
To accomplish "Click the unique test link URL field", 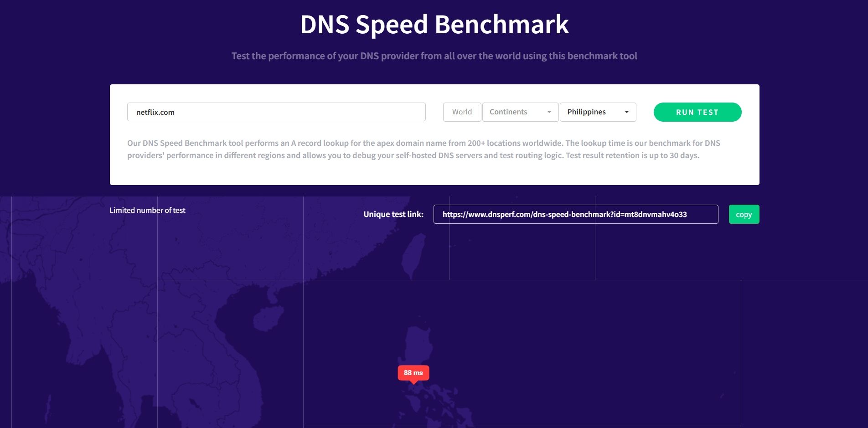I will click(575, 214).
